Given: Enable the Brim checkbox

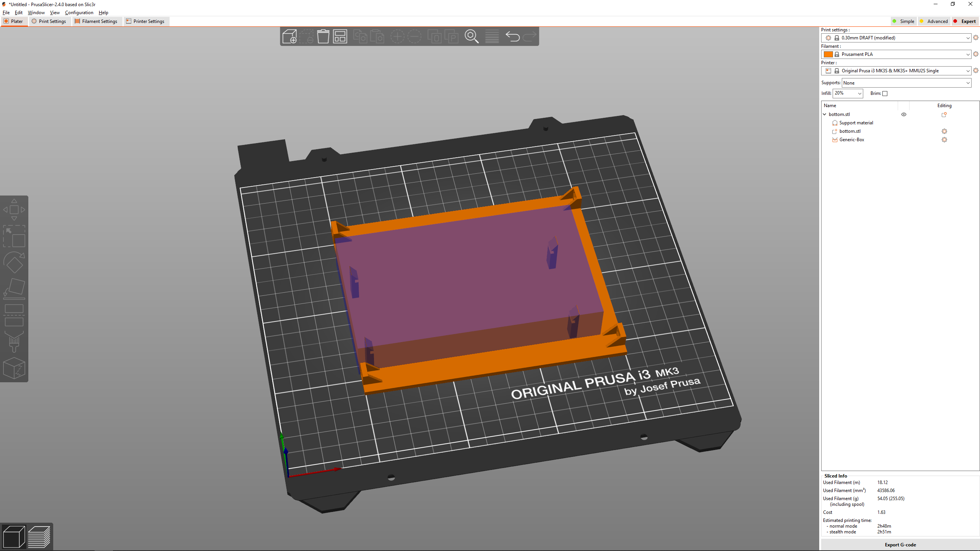Looking at the screenshot, I should [885, 93].
